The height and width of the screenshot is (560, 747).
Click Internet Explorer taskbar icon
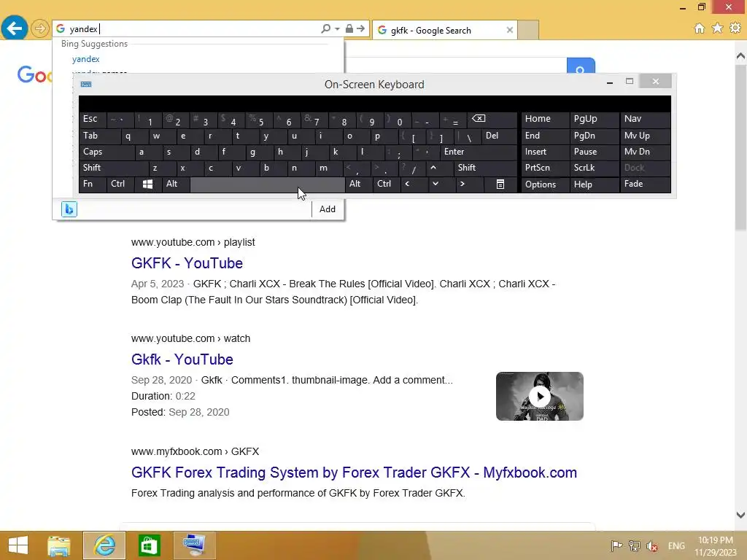(104, 545)
